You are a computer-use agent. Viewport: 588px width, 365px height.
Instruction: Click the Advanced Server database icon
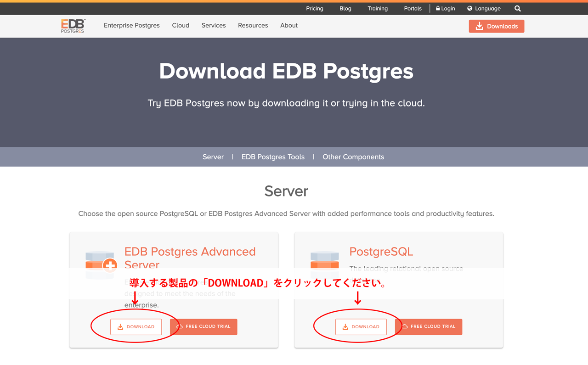(x=101, y=264)
